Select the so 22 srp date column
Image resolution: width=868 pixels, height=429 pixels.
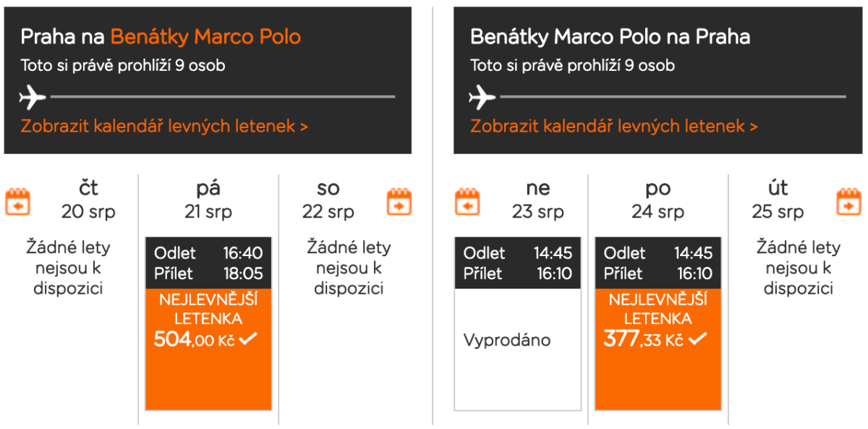328,200
